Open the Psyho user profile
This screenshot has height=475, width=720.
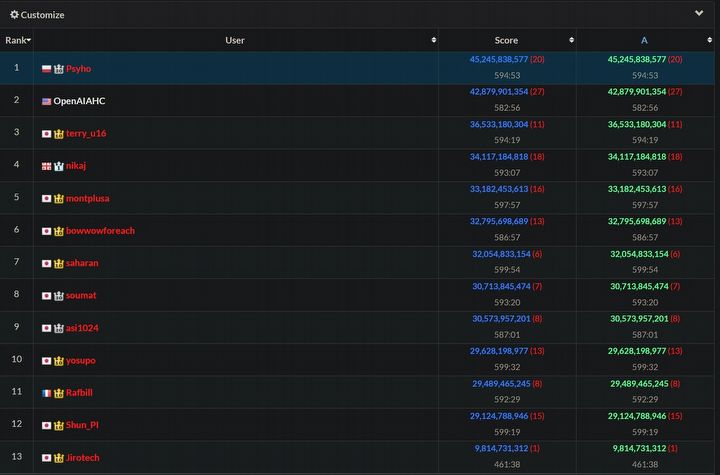point(79,69)
